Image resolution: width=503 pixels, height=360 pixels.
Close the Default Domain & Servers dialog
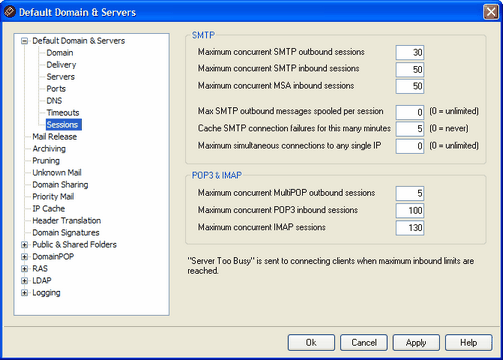(491, 12)
